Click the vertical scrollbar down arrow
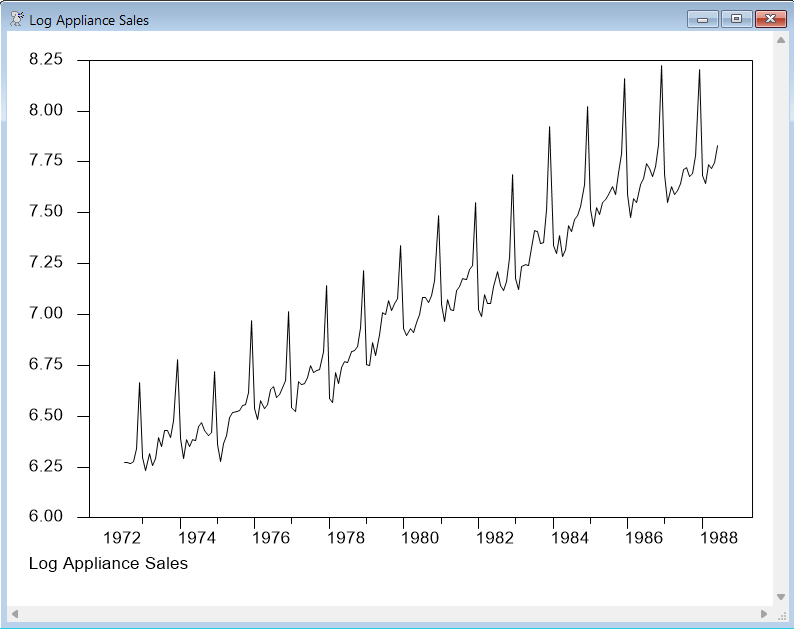Viewport: 794px width, 629px height. [781, 596]
